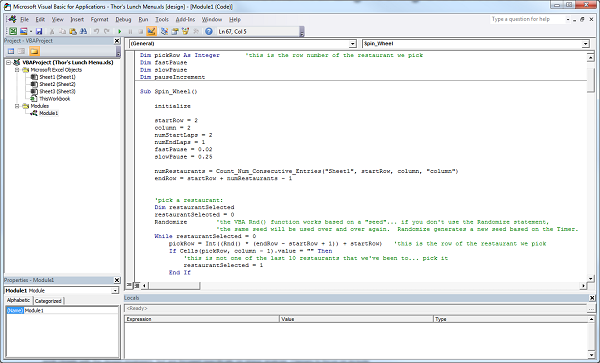Click the Paste clipboard icon
The height and width of the screenshot is (363, 600).
[73, 31]
